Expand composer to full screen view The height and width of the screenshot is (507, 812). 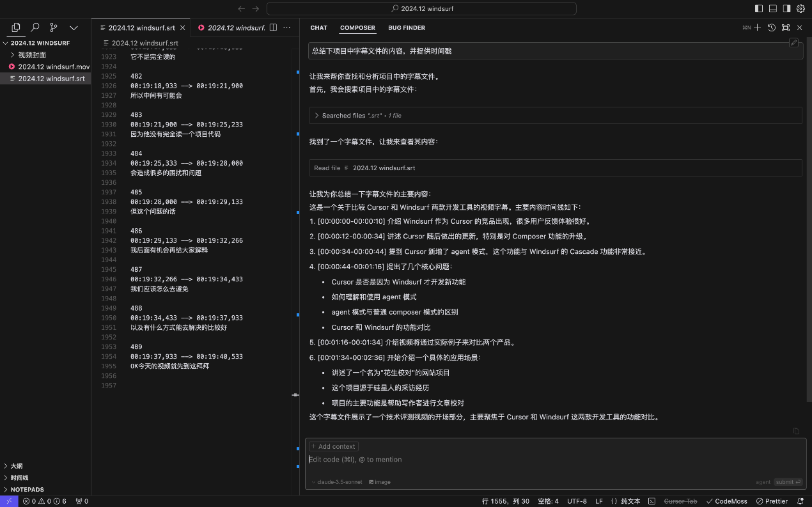[786, 27]
